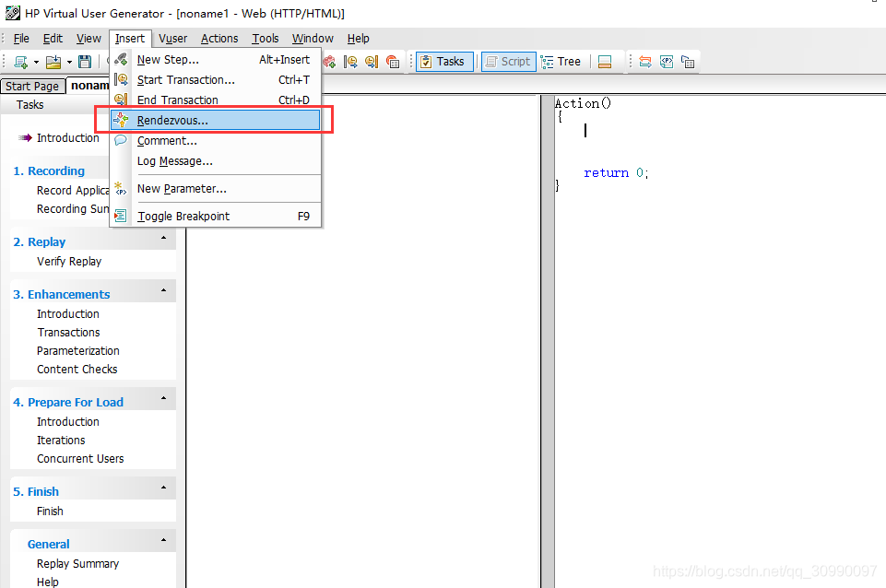
Task: Click the 1. Recording section heading
Action: (x=49, y=171)
